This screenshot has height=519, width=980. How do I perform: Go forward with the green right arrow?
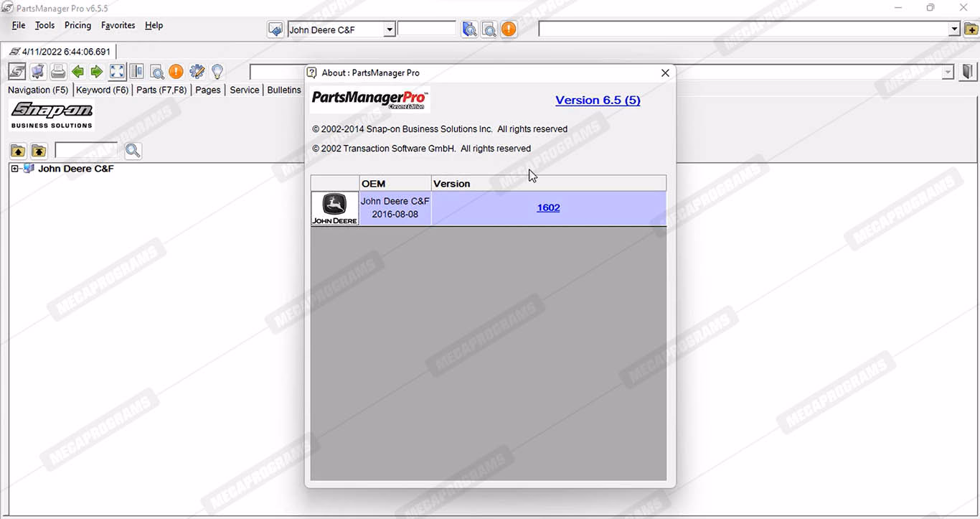97,72
